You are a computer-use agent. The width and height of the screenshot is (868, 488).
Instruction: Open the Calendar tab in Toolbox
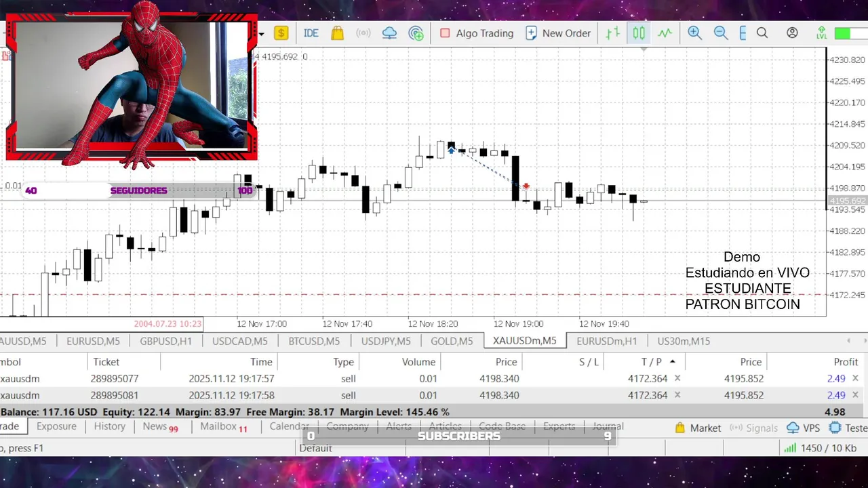point(289,426)
